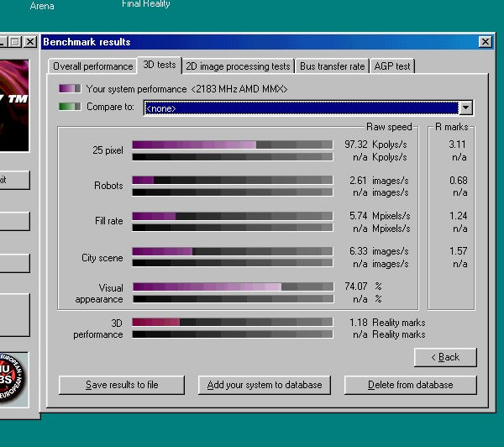Click the 97.32 Kpolys/s value
The height and width of the screenshot is (447, 504).
click(x=375, y=145)
